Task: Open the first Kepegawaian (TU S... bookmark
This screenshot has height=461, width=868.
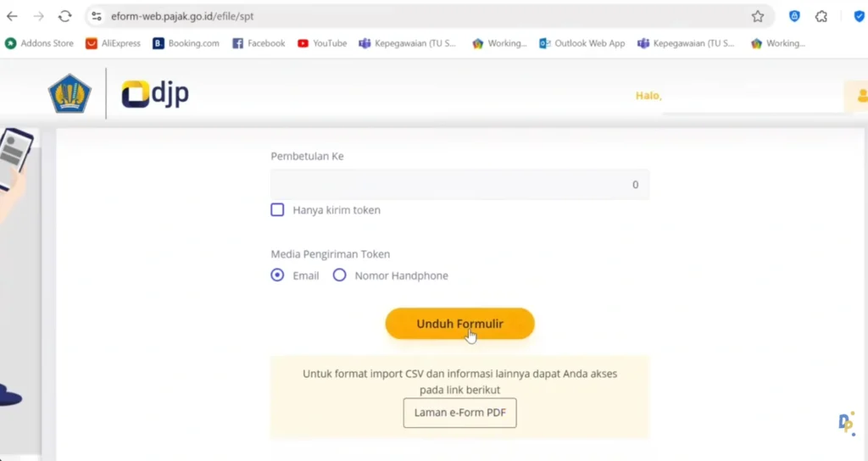Action: tap(408, 43)
